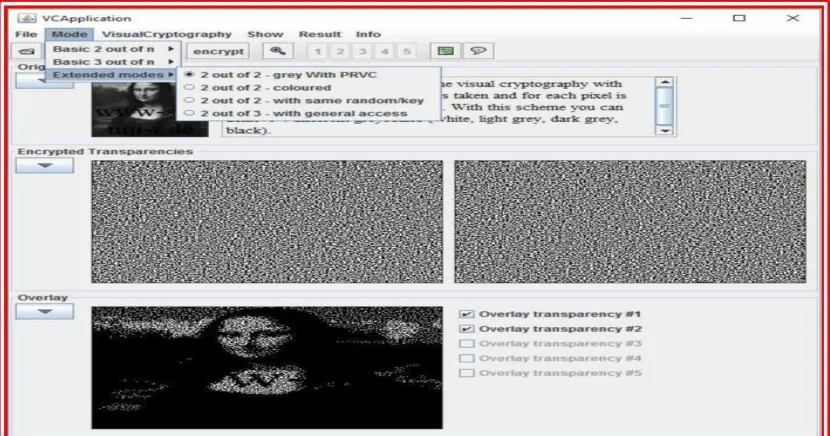Screen dimensions: 830x436
Task: Click the encrypt button
Action: (219, 51)
